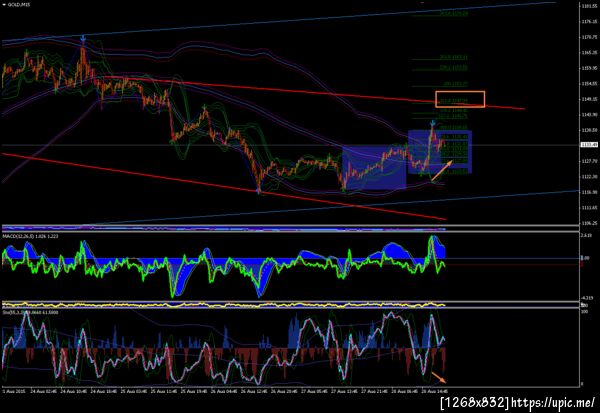Open the triangle menu beside GOLD,M15
The height and width of the screenshot is (413, 600).
[4, 5]
